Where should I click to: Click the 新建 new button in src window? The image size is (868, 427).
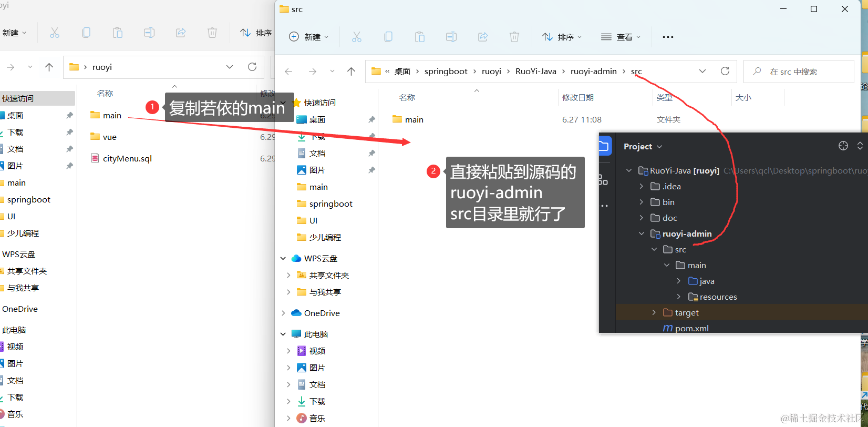pos(309,37)
